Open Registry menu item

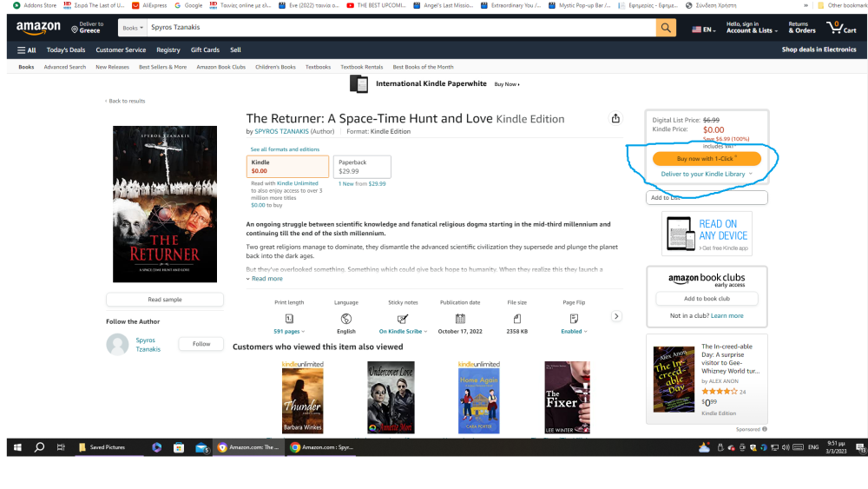click(168, 50)
